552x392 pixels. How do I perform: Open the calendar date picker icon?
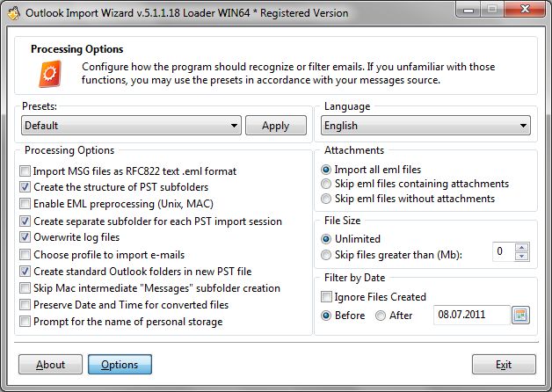click(520, 315)
